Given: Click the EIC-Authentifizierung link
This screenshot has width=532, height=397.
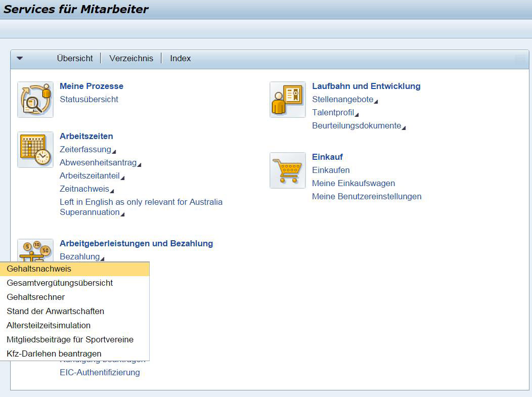Looking at the screenshot, I should 100,373.
